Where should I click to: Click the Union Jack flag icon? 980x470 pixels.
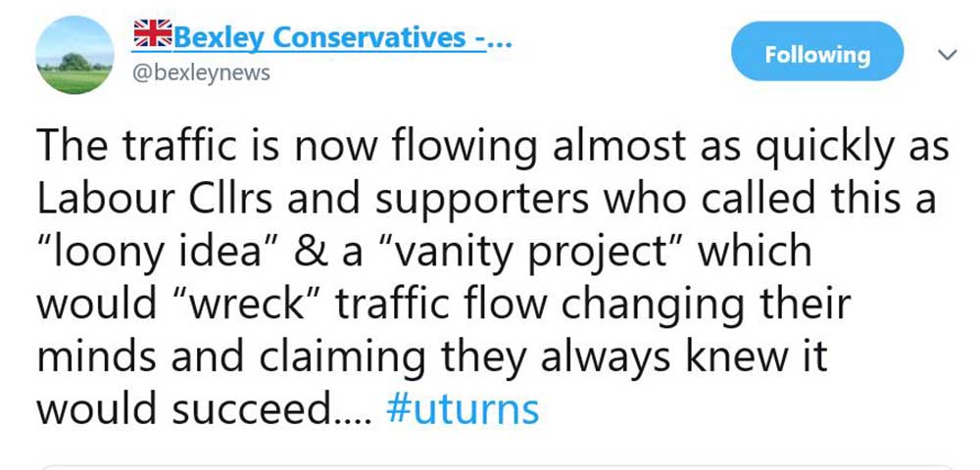(152, 36)
